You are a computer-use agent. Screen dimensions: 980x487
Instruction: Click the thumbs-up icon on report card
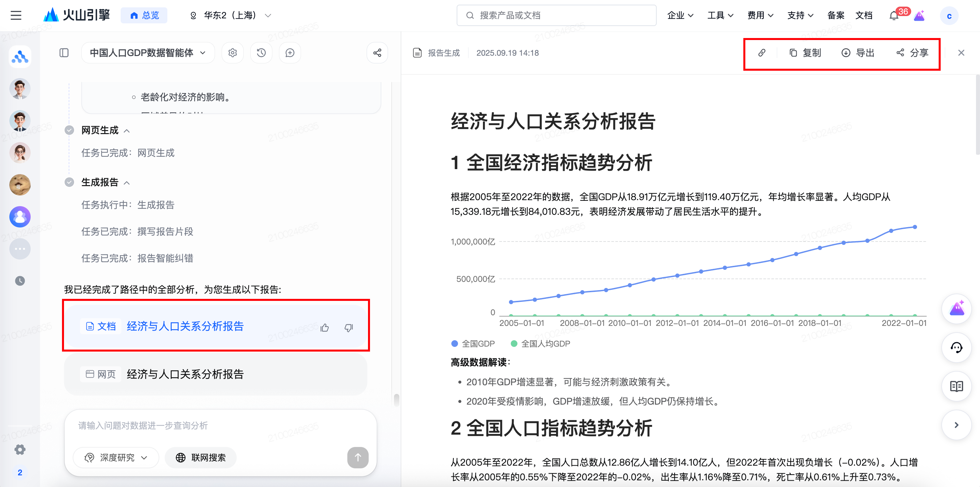[x=325, y=328]
